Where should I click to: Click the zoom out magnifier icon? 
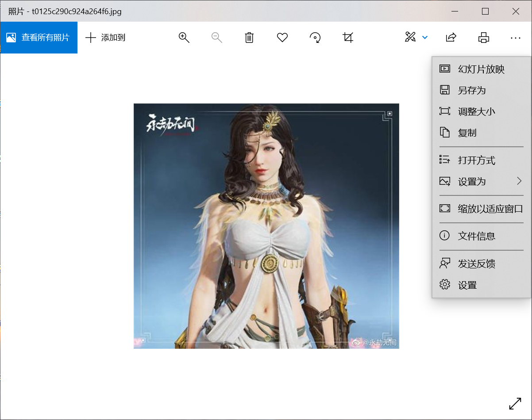216,38
